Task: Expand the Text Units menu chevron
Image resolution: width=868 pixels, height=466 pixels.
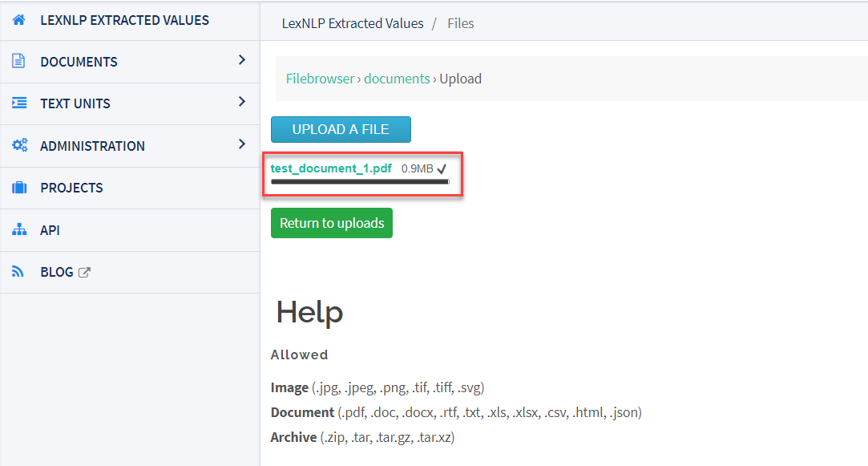Action: pyautogui.click(x=241, y=101)
